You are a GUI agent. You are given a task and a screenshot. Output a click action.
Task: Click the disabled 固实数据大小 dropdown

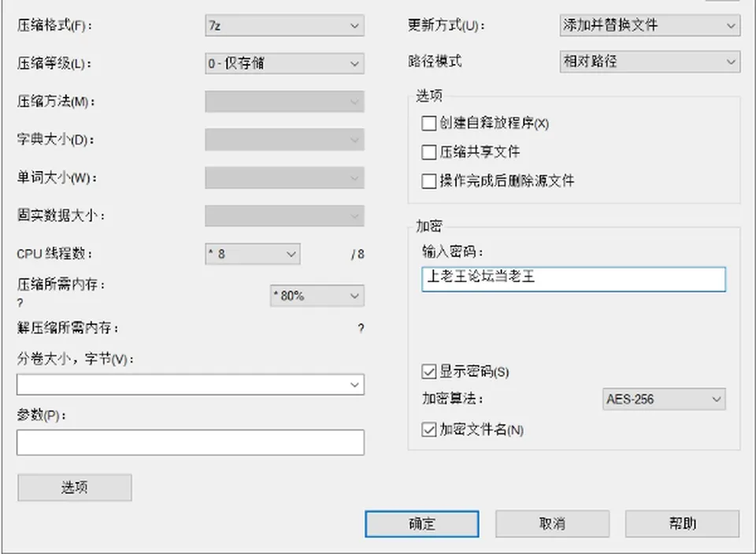(284, 216)
